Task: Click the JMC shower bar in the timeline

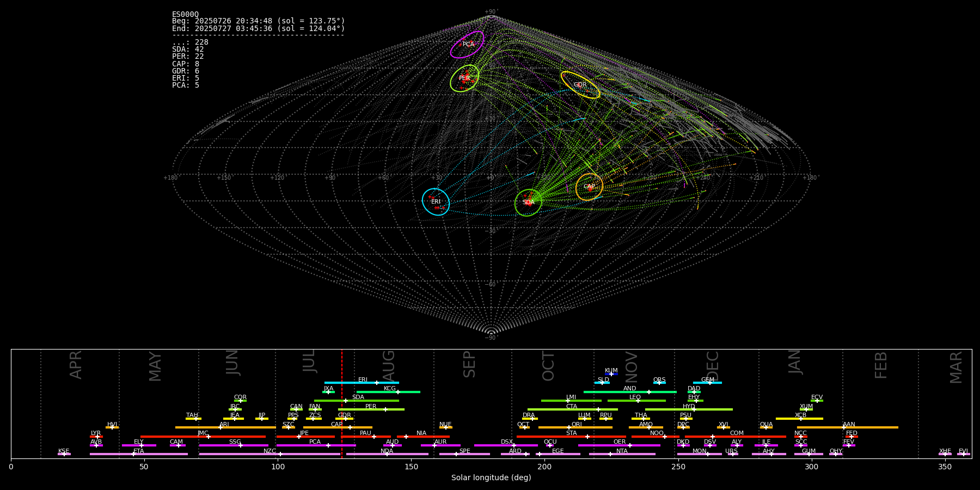Action: click(x=203, y=437)
